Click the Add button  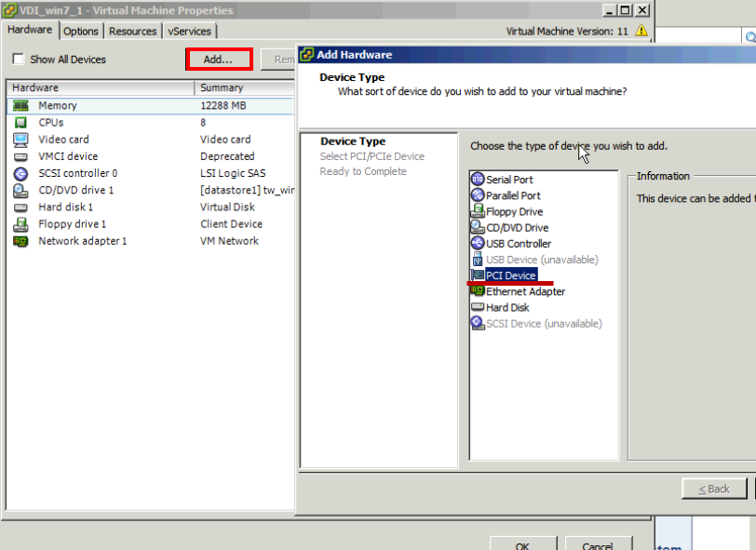click(217, 59)
